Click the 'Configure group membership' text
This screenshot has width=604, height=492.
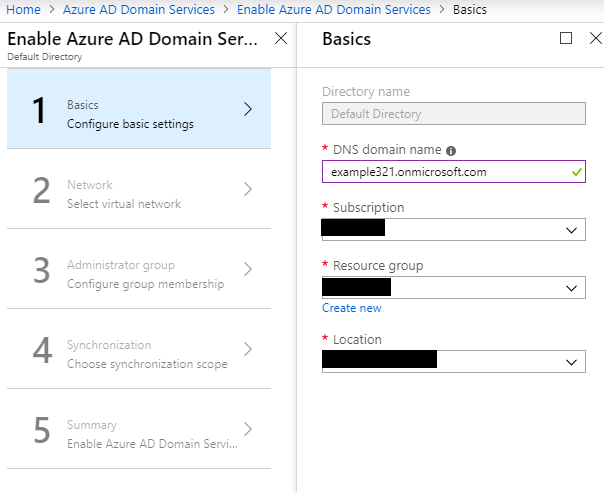(x=145, y=284)
